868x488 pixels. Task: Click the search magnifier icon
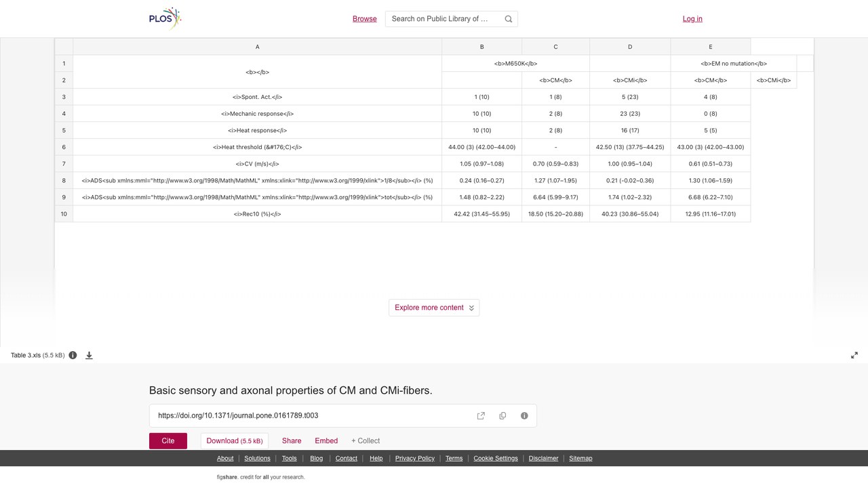click(x=509, y=19)
